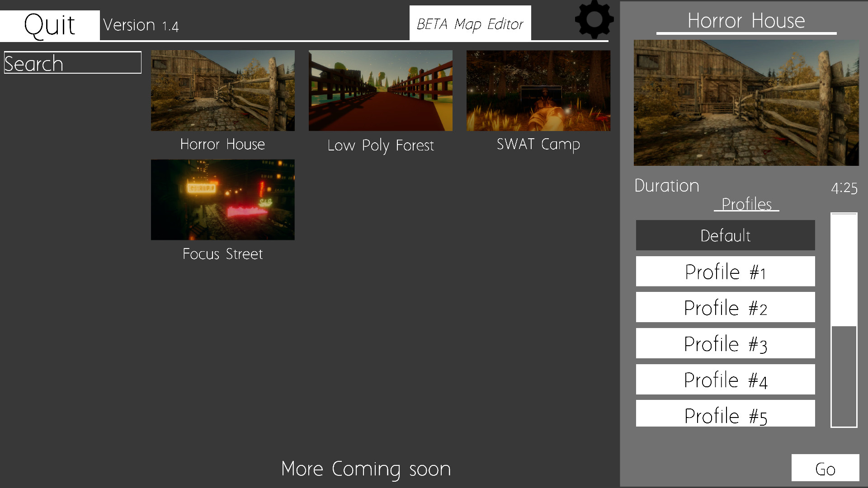Select Profile #1

point(725,271)
